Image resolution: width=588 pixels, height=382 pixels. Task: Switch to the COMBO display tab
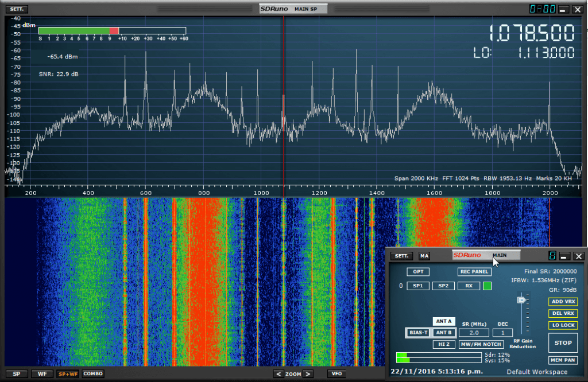(93, 373)
